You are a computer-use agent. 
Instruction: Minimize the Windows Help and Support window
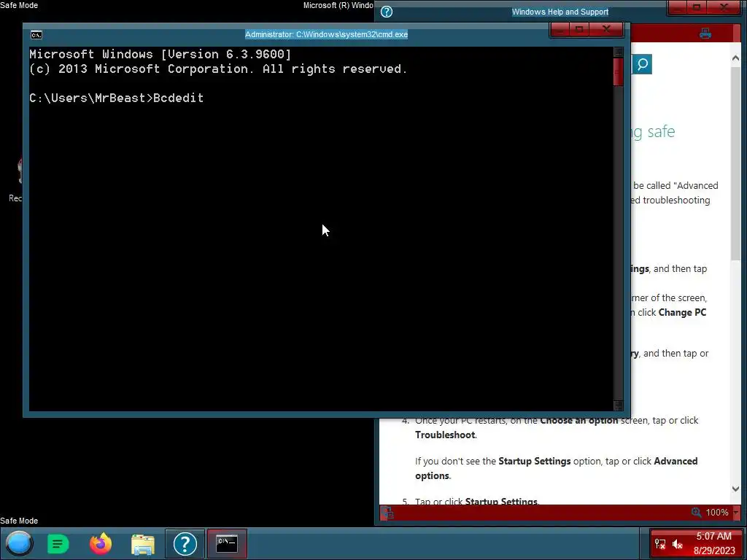(x=678, y=7)
